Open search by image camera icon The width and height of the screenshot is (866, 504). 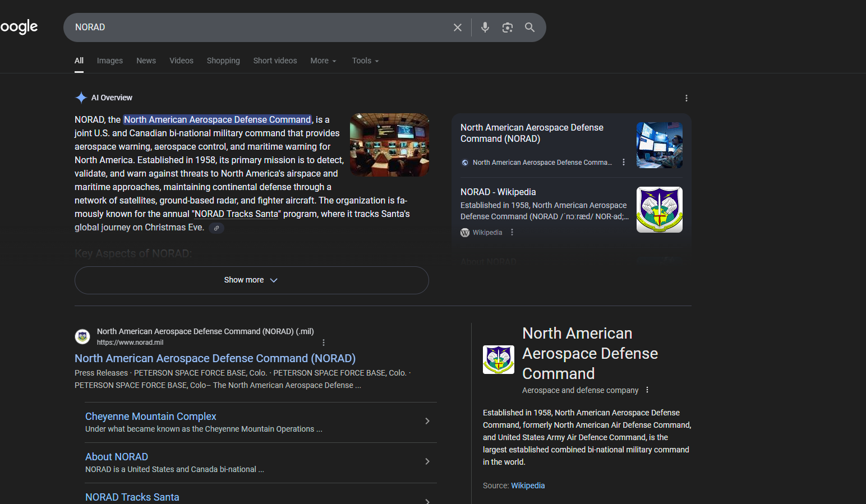pos(508,27)
